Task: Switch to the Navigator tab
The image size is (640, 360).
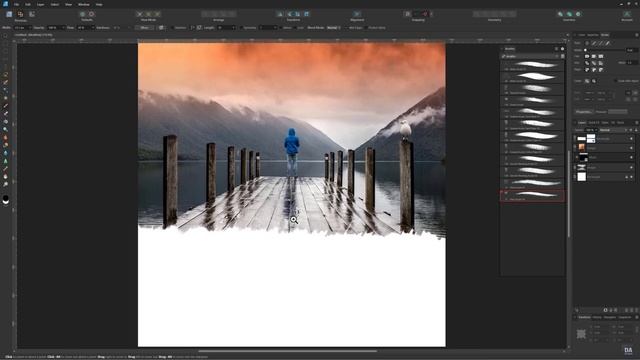Action: pyautogui.click(x=609, y=317)
